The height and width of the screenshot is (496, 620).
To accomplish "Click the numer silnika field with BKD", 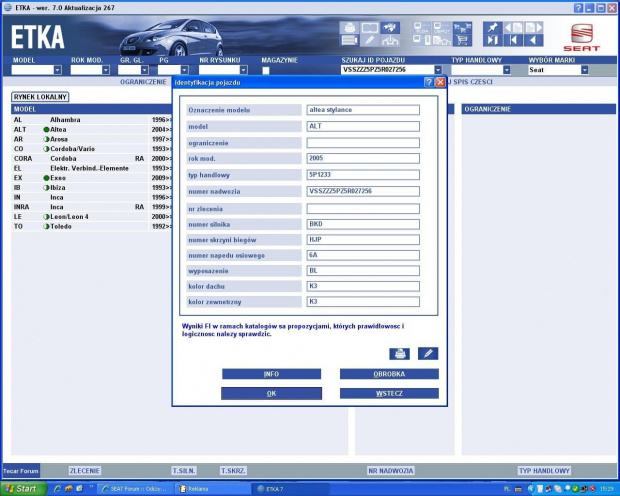I will point(363,224).
